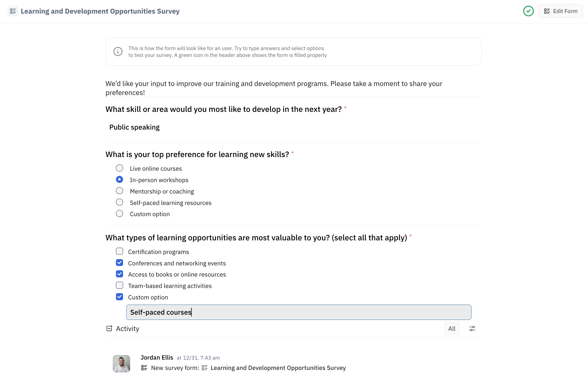The image size is (588, 380).
Task: Select the "Live online courses" radio button
Action: click(x=120, y=168)
